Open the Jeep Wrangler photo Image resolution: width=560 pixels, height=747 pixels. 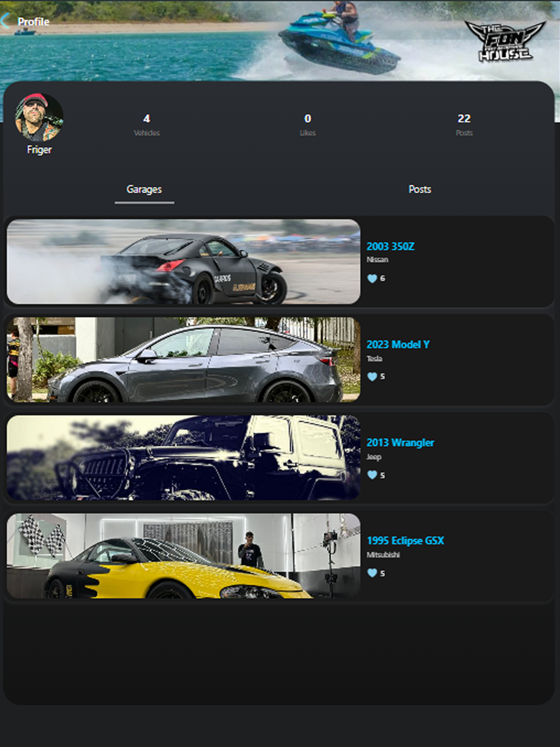click(x=183, y=458)
